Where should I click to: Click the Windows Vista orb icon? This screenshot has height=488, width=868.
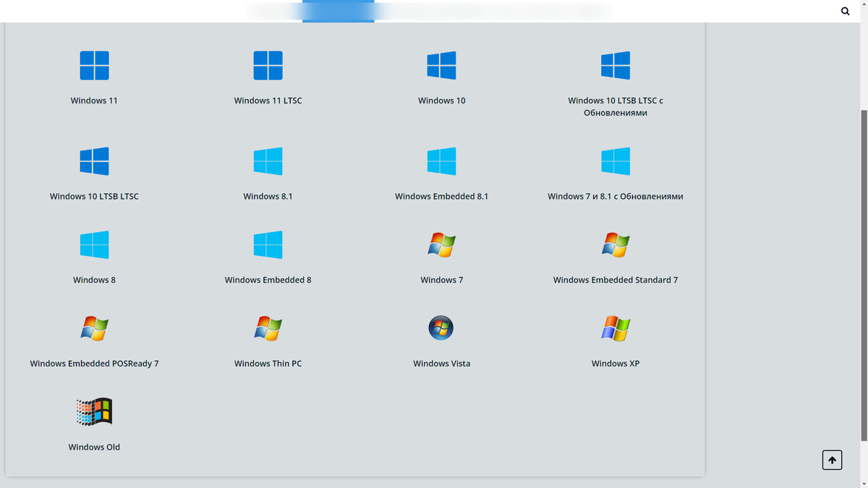click(441, 328)
